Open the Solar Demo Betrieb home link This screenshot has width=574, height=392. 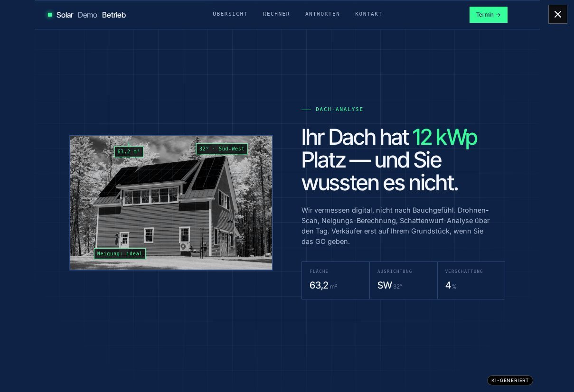coord(87,15)
